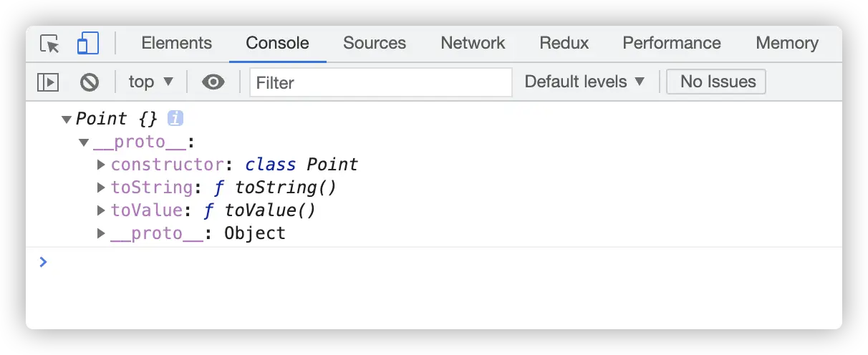
Task: Switch to the Network tab
Action: click(x=473, y=44)
